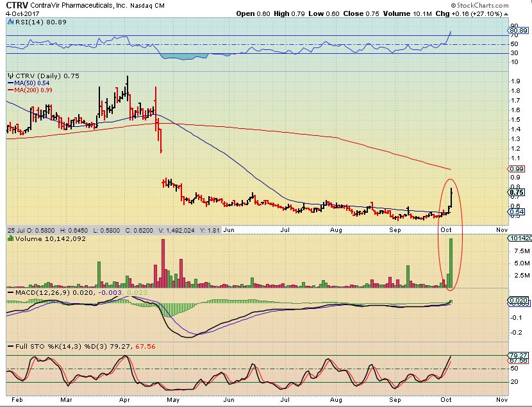Click the 4-Oct-2017 chart date
532x407 pixels.
pos(22,14)
